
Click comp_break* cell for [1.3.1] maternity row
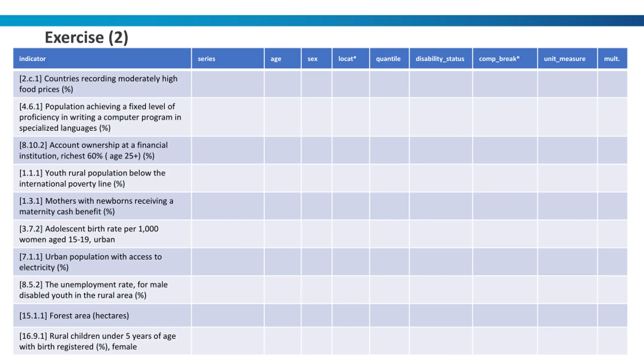coord(505,206)
